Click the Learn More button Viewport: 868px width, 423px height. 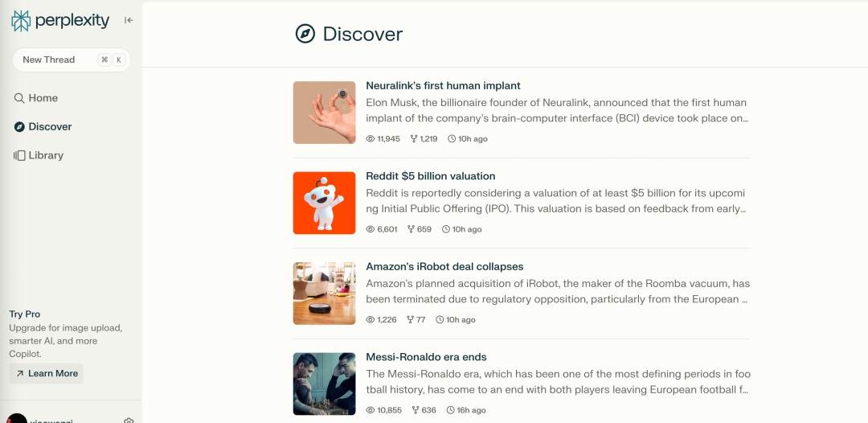47,373
